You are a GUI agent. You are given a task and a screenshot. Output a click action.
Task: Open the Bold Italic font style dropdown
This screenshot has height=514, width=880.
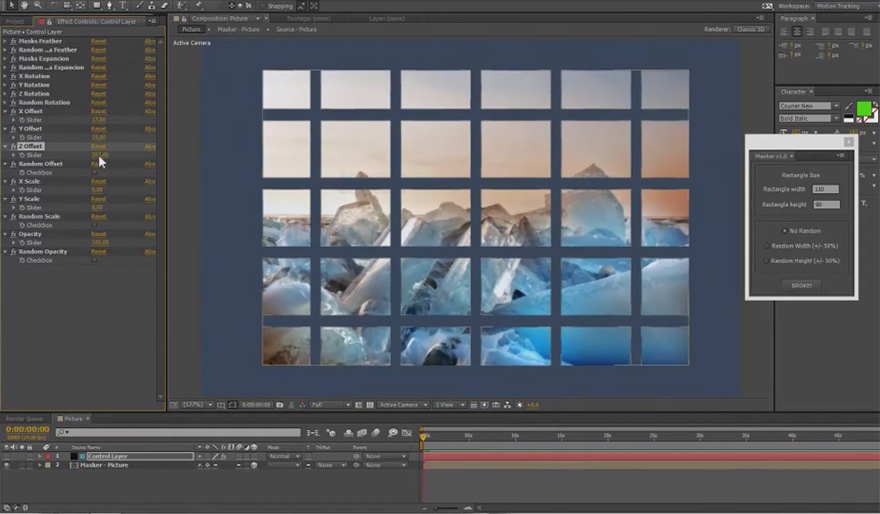pos(809,118)
